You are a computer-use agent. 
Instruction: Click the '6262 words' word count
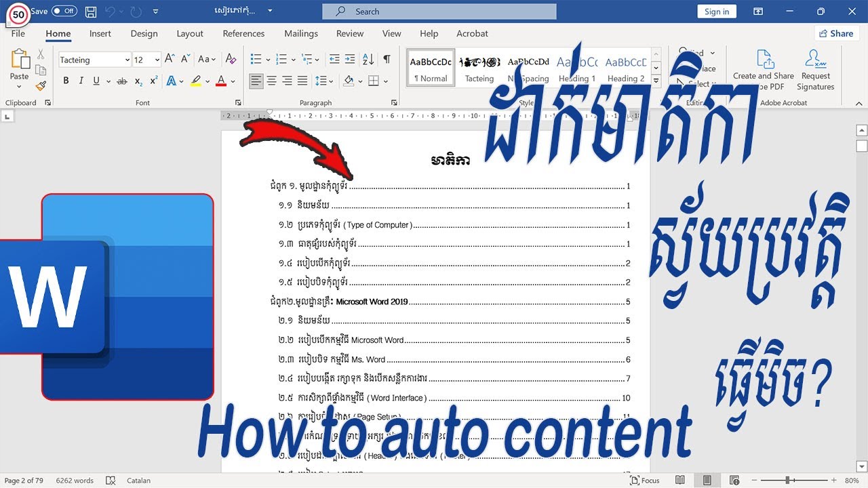(x=75, y=481)
